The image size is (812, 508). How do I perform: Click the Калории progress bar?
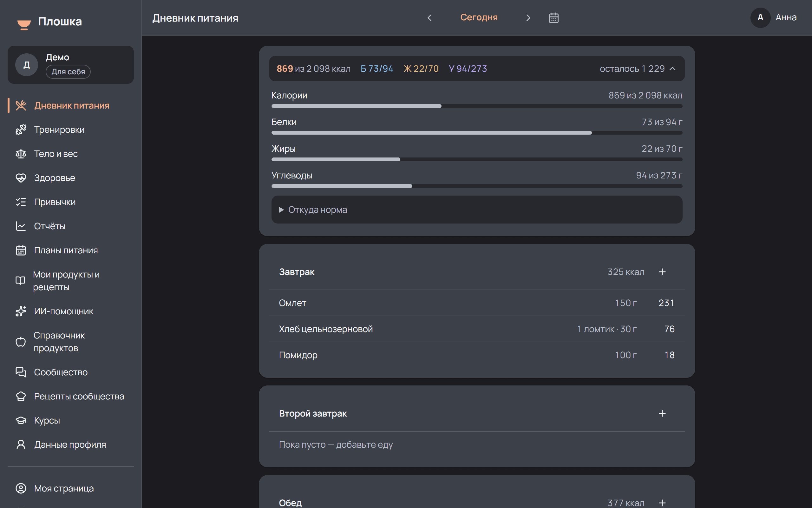coord(477,106)
